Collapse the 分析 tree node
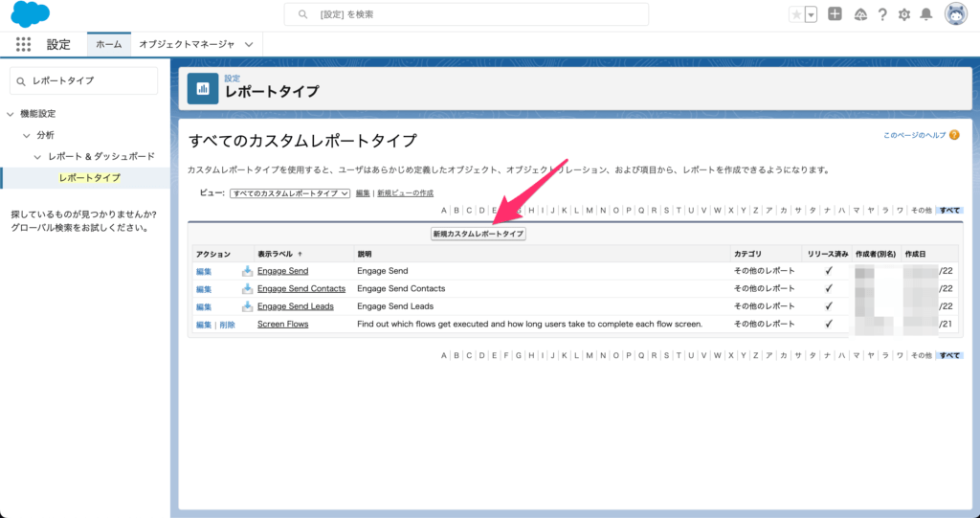 [27, 135]
